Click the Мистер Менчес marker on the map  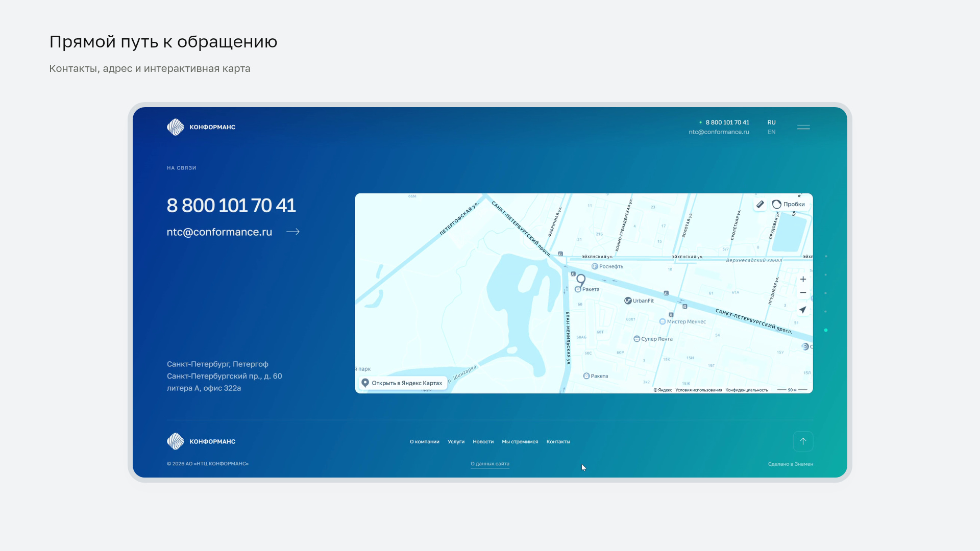pyautogui.click(x=682, y=322)
